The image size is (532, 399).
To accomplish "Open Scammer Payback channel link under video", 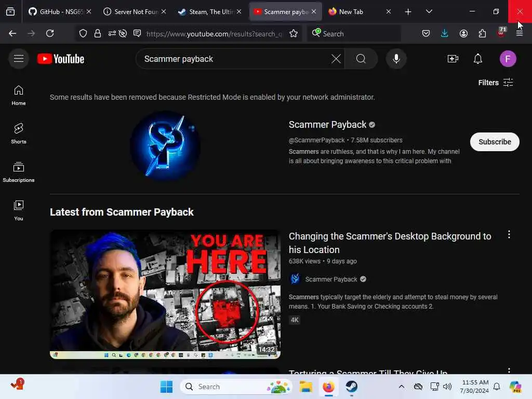I will (x=331, y=279).
